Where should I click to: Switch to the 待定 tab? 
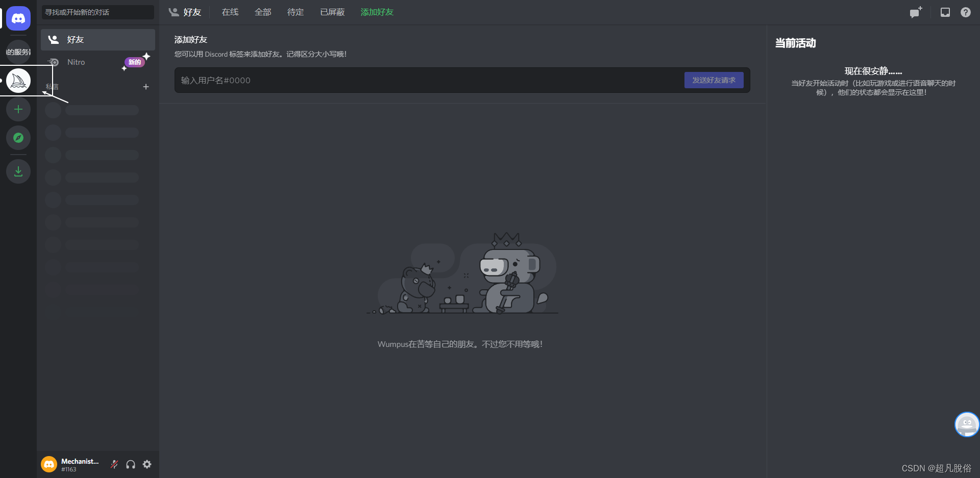(296, 12)
